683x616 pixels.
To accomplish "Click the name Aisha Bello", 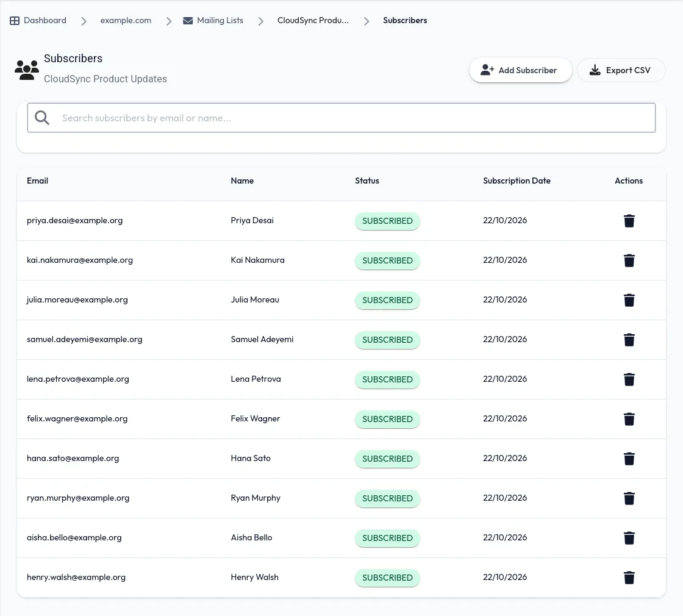I will [251, 537].
